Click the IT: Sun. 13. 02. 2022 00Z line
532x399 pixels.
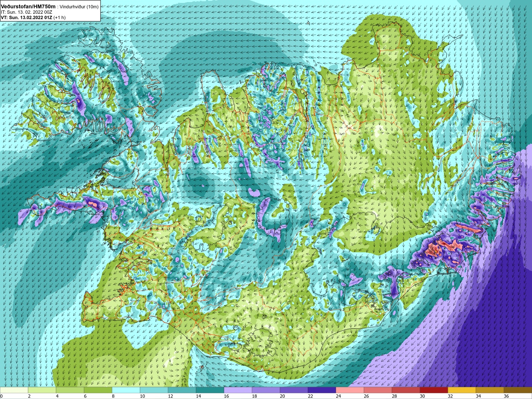pyautogui.click(x=27, y=12)
